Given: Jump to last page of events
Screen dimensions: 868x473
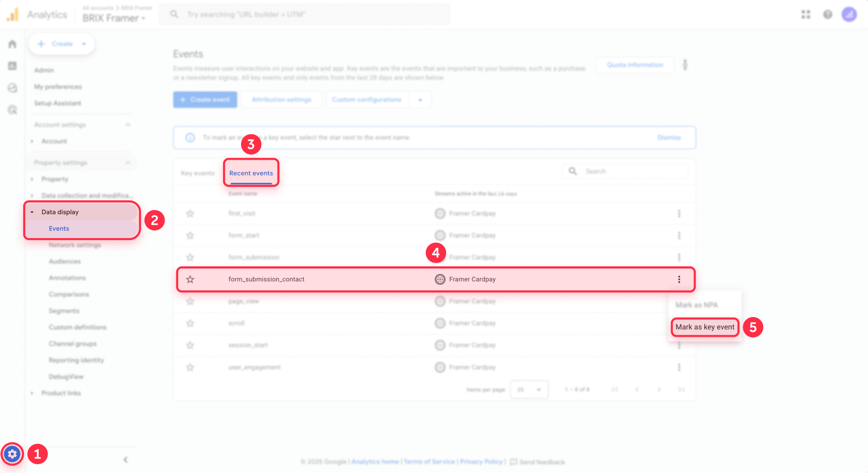Looking at the screenshot, I should click(x=681, y=389).
